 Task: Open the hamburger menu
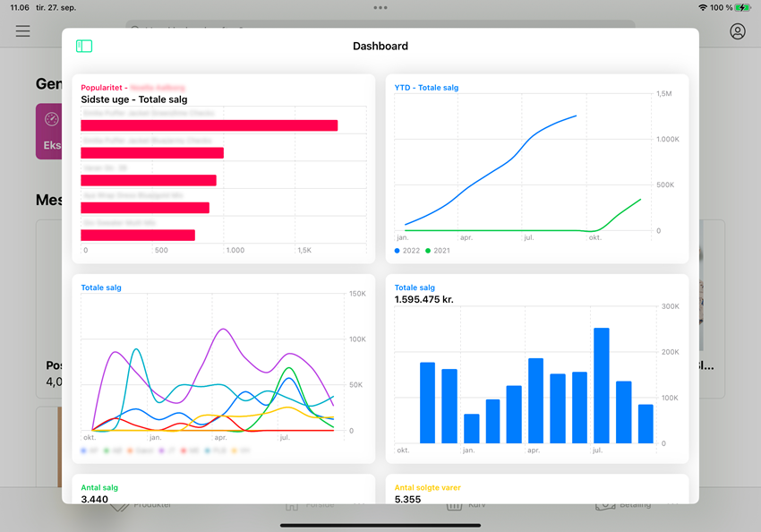(x=23, y=31)
